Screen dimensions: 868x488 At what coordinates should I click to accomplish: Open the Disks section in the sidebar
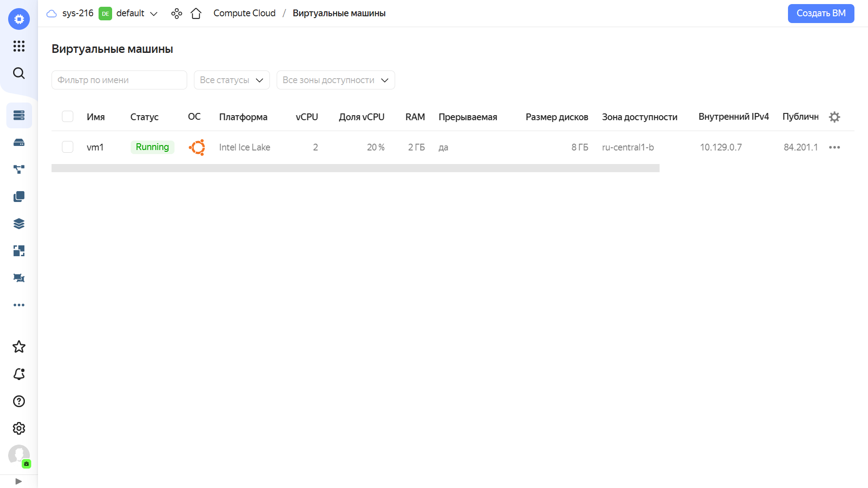19,142
